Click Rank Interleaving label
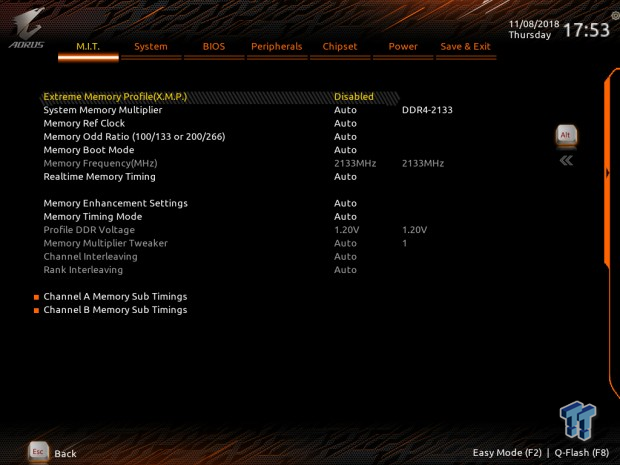The width and height of the screenshot is (620, 465). pos(83,270)
